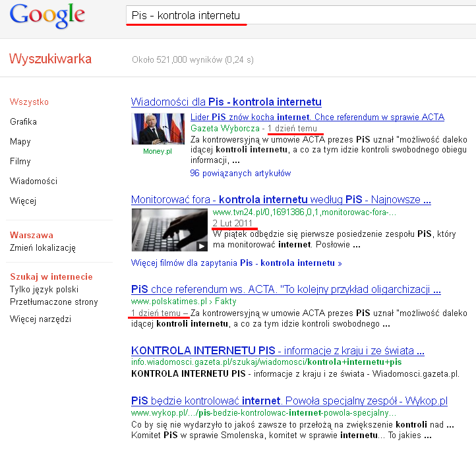Click the 'Gazeta Wyborcza' source label
The image size is (476, 450).
225,129
